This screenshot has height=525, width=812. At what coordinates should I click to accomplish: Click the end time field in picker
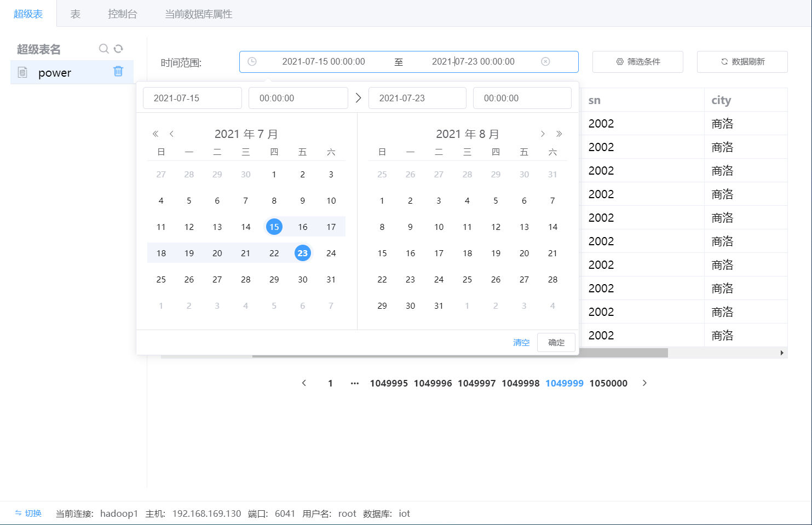click(522, 98)
